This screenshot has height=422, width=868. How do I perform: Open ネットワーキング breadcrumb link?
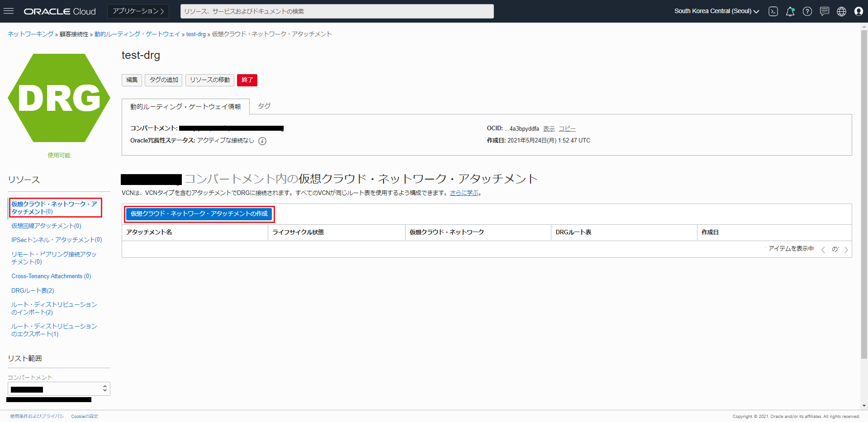tap(30, 34)
